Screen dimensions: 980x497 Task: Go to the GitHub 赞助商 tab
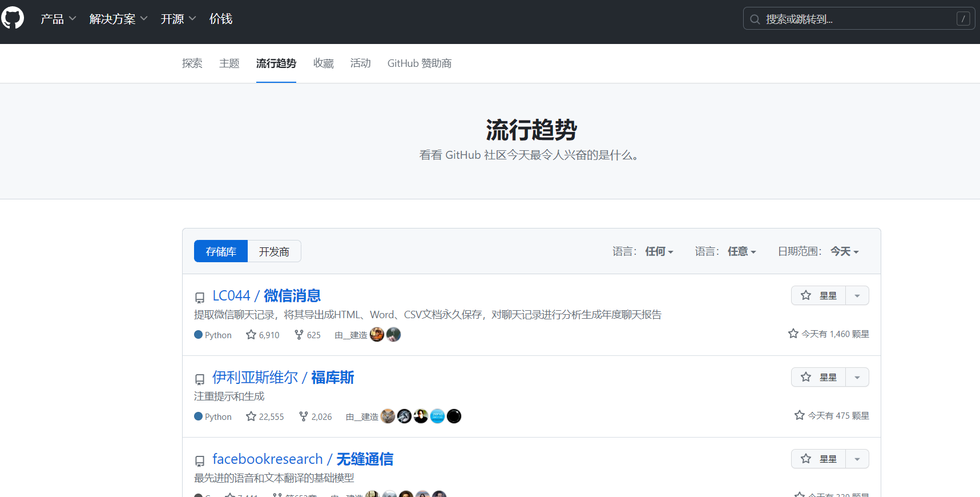point(420,63)
